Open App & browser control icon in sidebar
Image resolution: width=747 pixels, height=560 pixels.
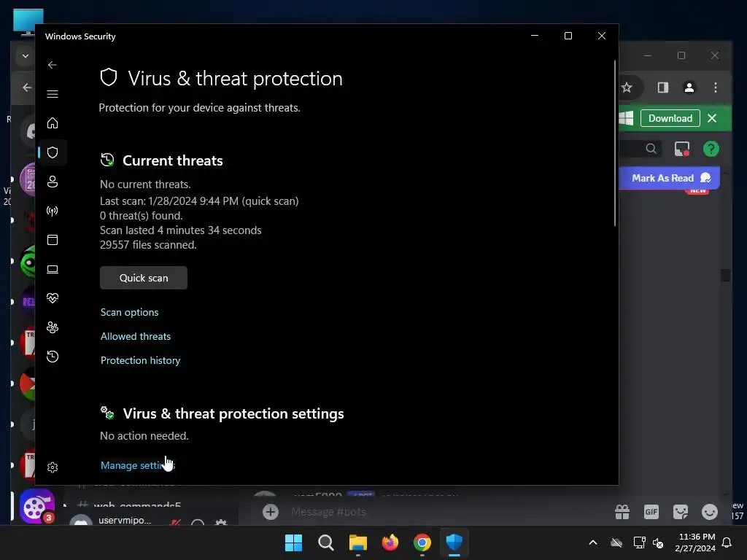pos(53,239)
